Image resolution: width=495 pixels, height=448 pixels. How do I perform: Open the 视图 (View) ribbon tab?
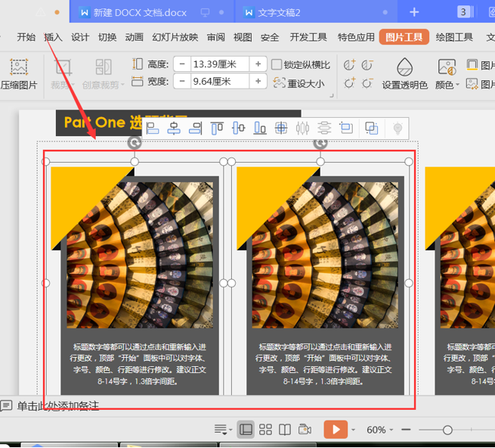tap(243, 37)
